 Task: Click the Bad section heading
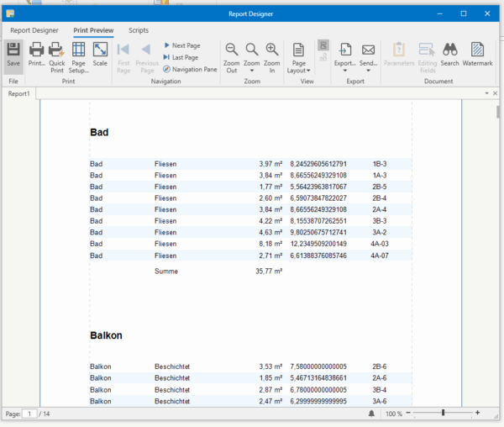coord(99,132)
